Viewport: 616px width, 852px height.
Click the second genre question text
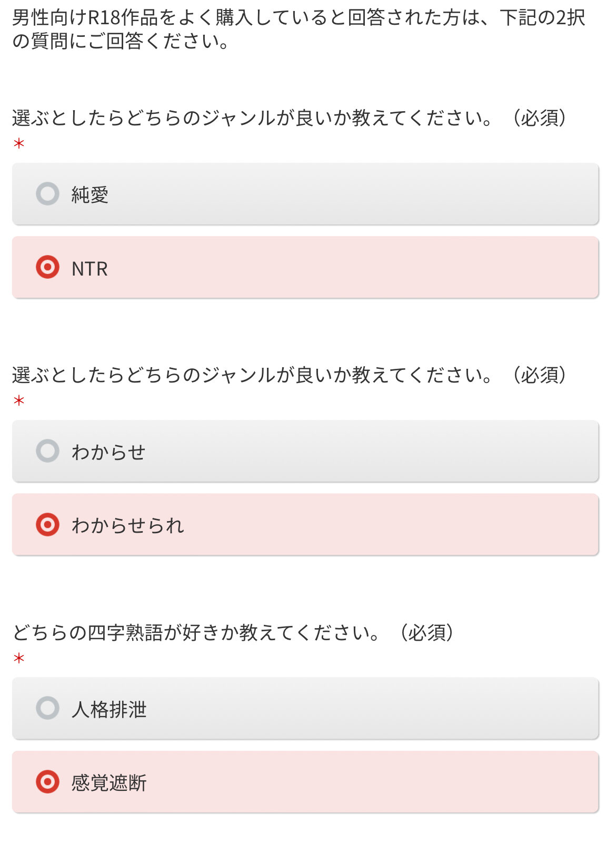pyautogui.click(x=253, y=375)
